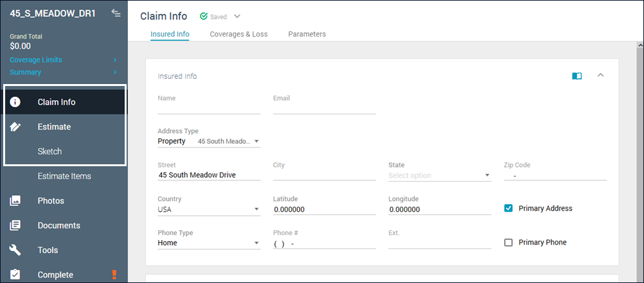This screenshot has width=644, height=283.
Task: Open the State select option dropdown
Action: tap(440, 176)
